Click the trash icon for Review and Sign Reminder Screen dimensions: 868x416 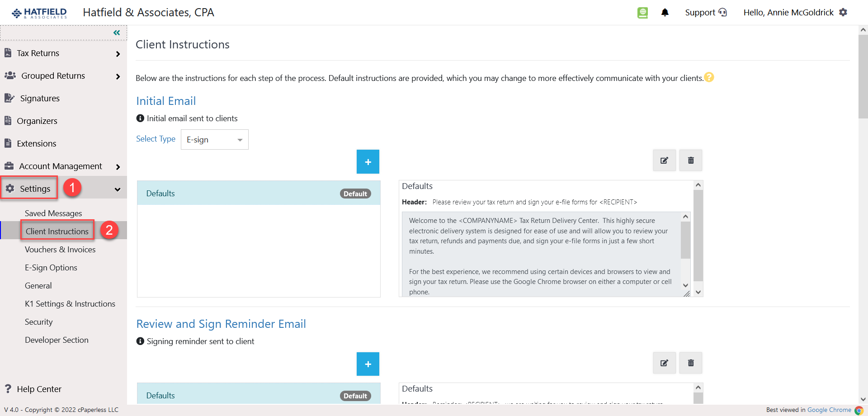click(690, 363)
